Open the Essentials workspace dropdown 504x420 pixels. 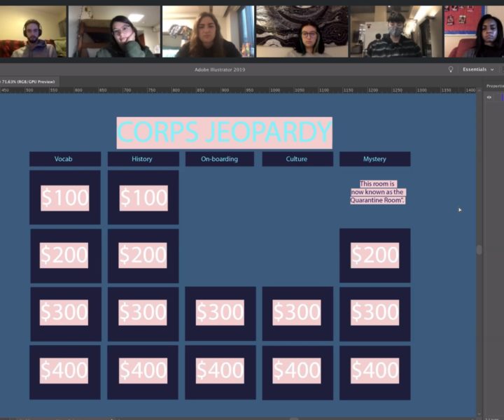tap(478, 69)
